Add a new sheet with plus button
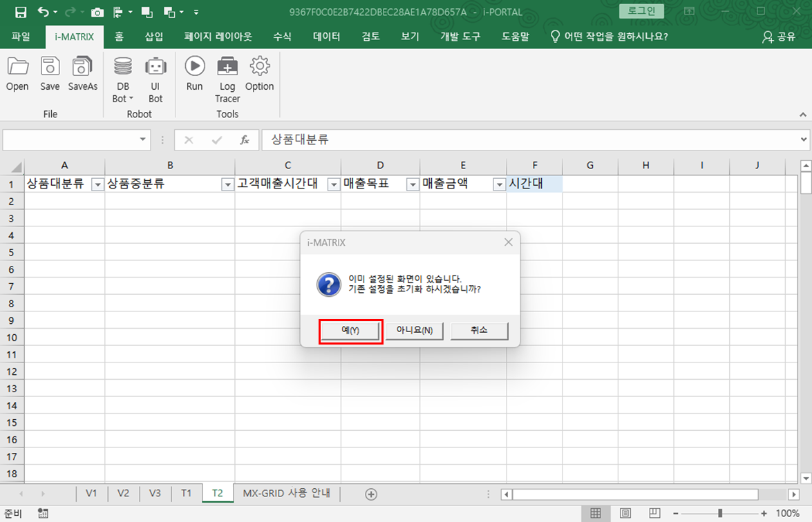The image size is (812, 522). [371, 494]
